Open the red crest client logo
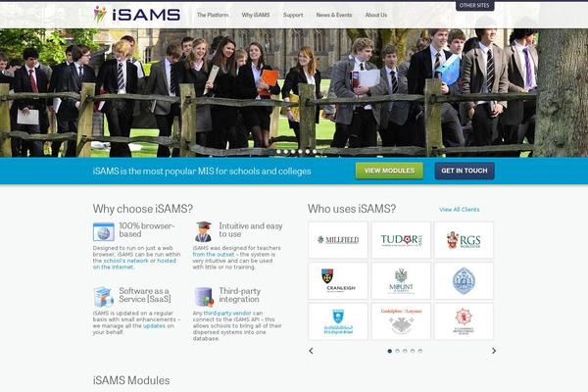 pos(464,321)
